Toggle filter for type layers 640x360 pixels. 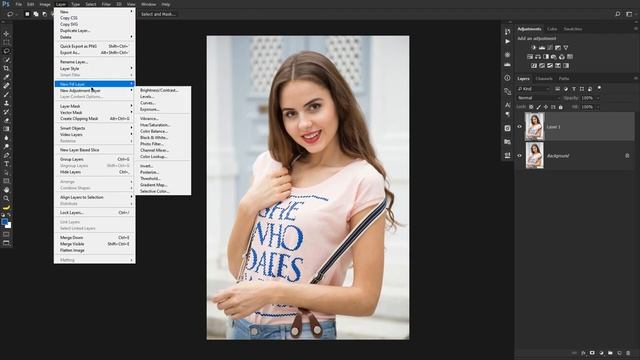click(x=574, y=89)
